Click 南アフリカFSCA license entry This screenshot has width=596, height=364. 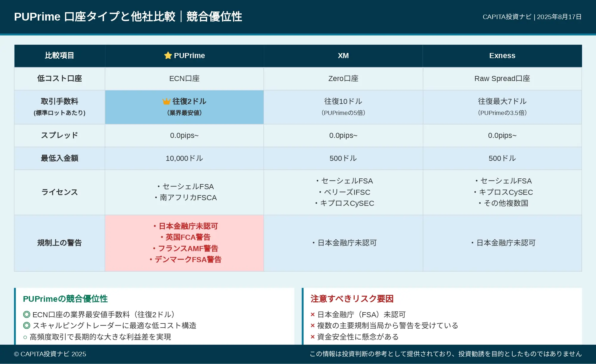pyautogui.click(x=185, y=198)
